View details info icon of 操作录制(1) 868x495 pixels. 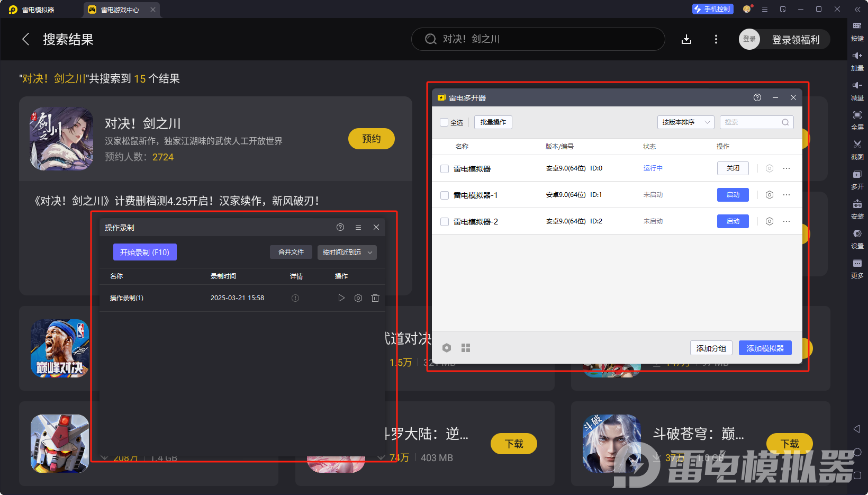point(295,298)
